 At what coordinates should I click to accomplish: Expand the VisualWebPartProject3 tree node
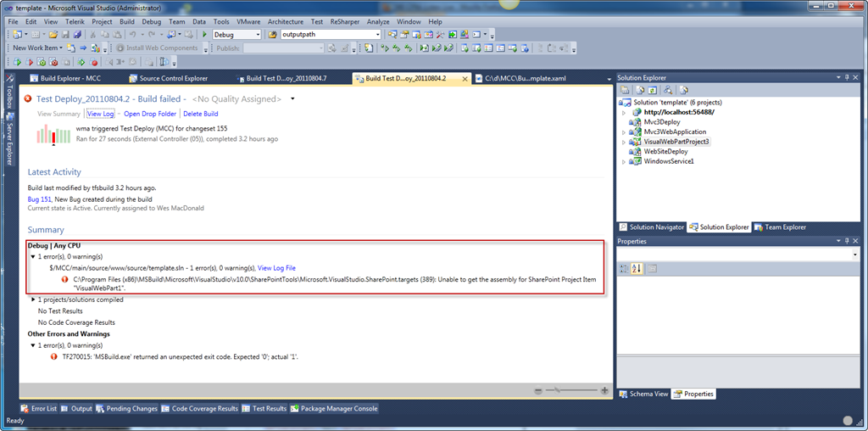click(x=625, y=142)
